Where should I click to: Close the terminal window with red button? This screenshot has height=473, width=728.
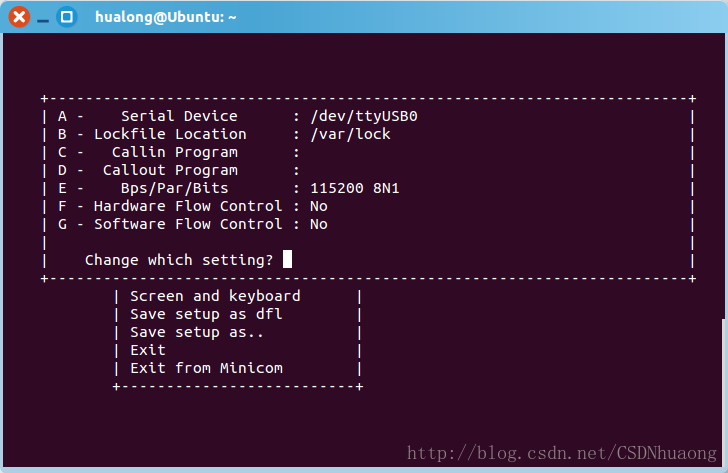point(19,16)
